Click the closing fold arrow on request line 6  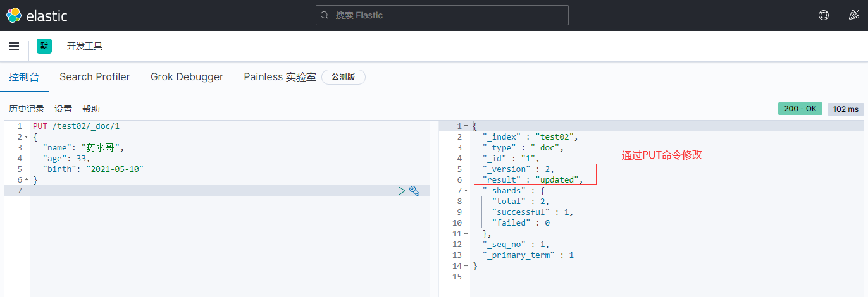[x=25, y=180]
